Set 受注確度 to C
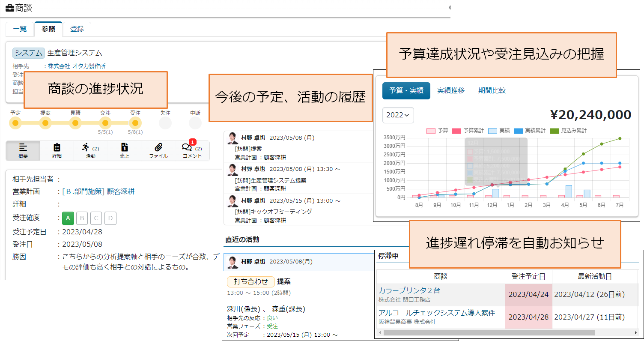This screenshot has height=341, width=644. pos(96,218)
